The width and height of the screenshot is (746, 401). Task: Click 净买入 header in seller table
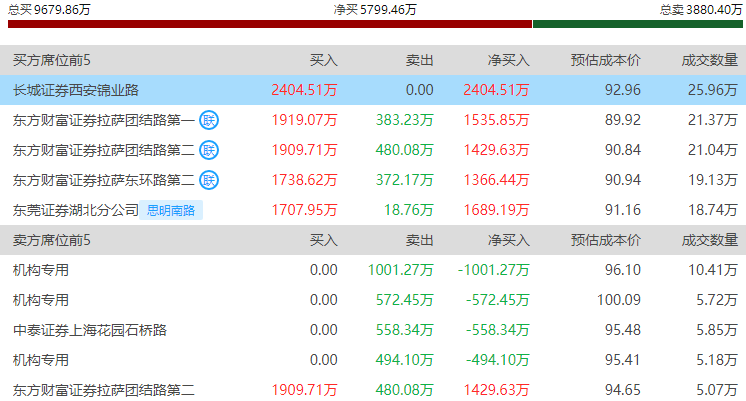click(508, 240)
